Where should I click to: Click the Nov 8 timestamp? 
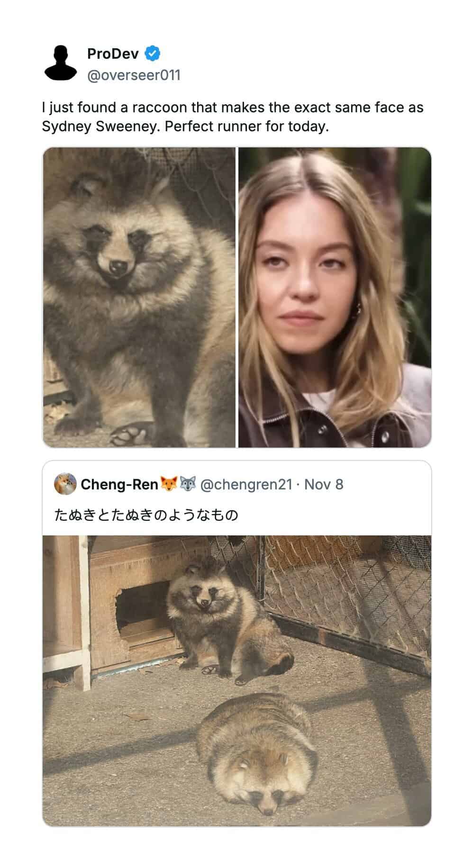pos(324,484)
